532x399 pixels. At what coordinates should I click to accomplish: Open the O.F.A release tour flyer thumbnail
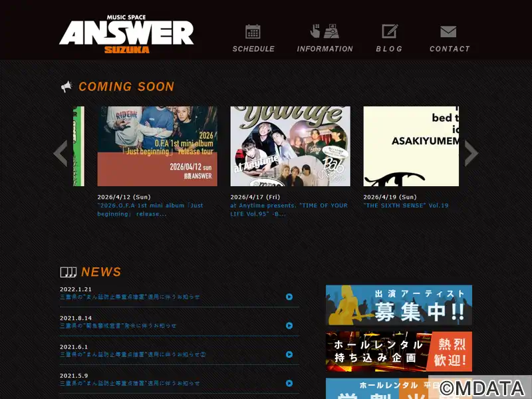coord(158,146)
